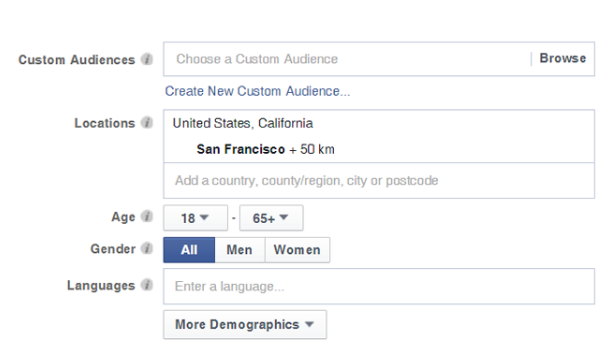Select the San Francisco + 50 km location
The image size is (612, 361).
pyautogui.click(x=265, y=149)
